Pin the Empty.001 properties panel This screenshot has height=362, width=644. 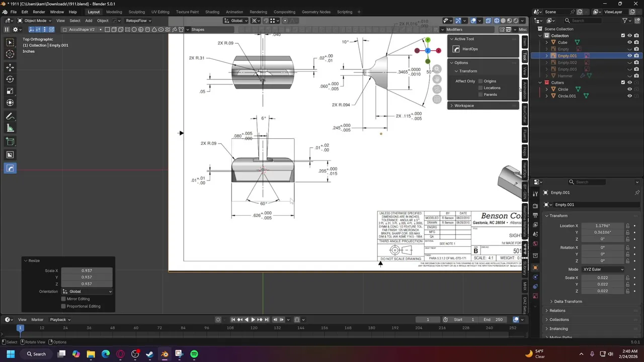tap(637, 193)
